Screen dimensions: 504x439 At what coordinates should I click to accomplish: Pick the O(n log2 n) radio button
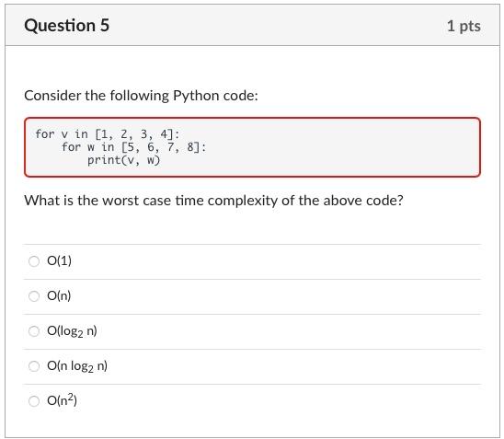click(34, 366)
